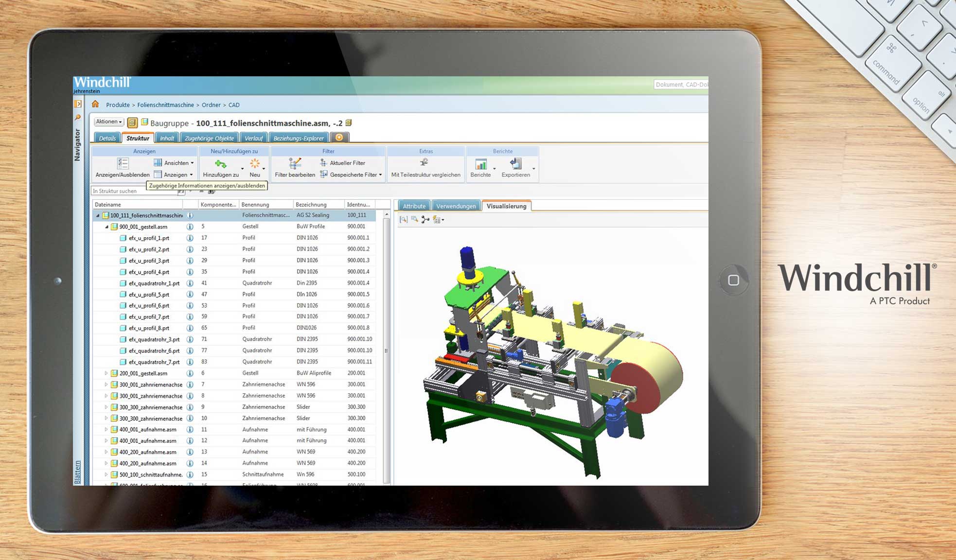This screenshot has width=956, height=560.
Task: Click the Filter bearbeiten pencil icon
Action: point(296,162)
